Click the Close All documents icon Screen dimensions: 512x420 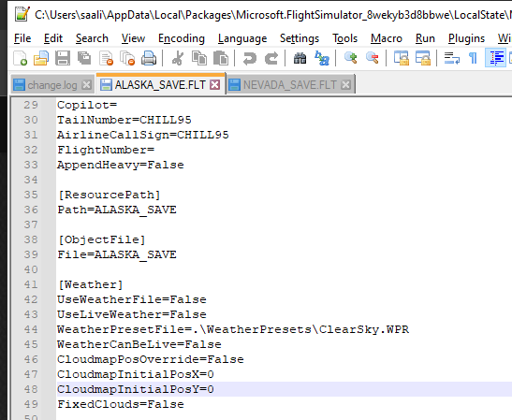(x=127, y=58)
